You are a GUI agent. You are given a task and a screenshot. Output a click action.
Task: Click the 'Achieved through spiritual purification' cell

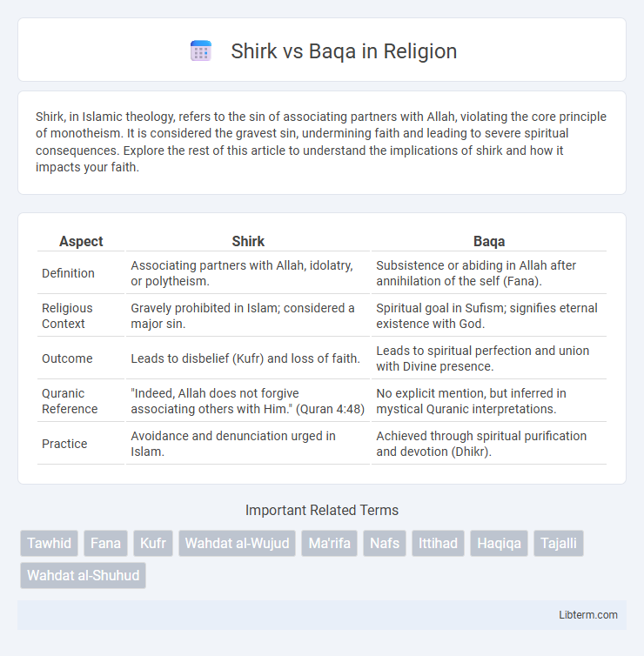489,444
